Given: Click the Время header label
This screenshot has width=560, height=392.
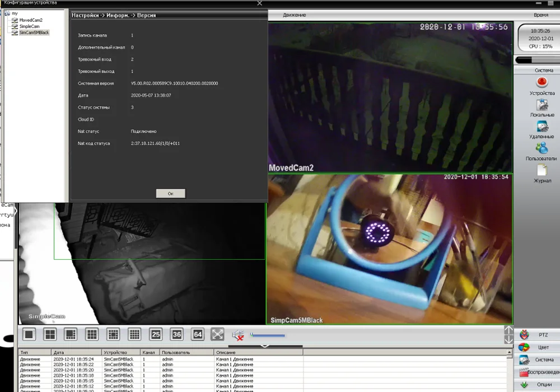Looking at the screenshot, I should click(x=541, y=15).
